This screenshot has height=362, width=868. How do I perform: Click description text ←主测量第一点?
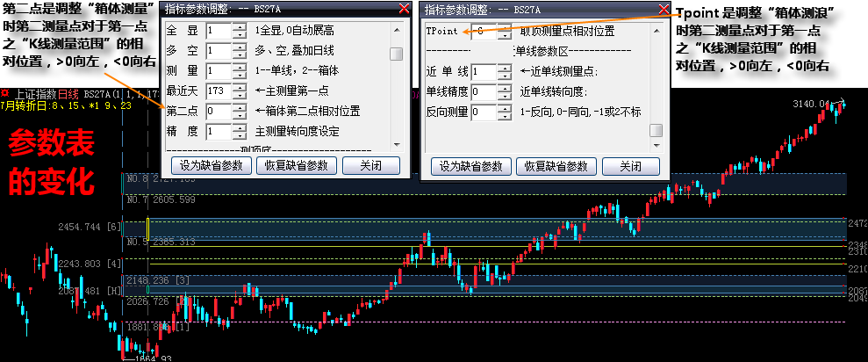pos(291,90)
